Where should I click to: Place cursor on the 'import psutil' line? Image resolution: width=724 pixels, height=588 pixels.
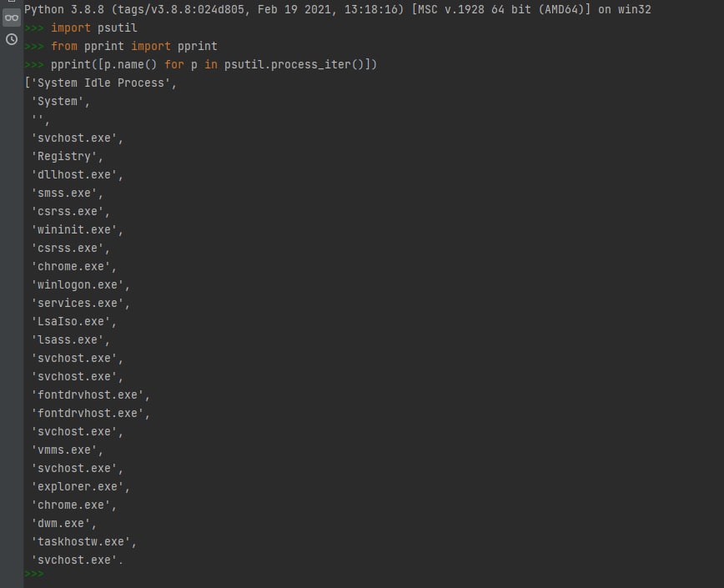click(x=93, y=28)
